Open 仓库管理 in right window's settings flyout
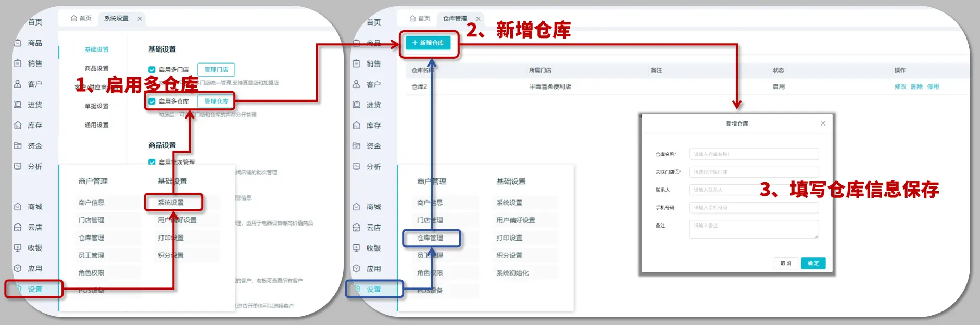This screenshot has width=980, height=325. [430, 238]
